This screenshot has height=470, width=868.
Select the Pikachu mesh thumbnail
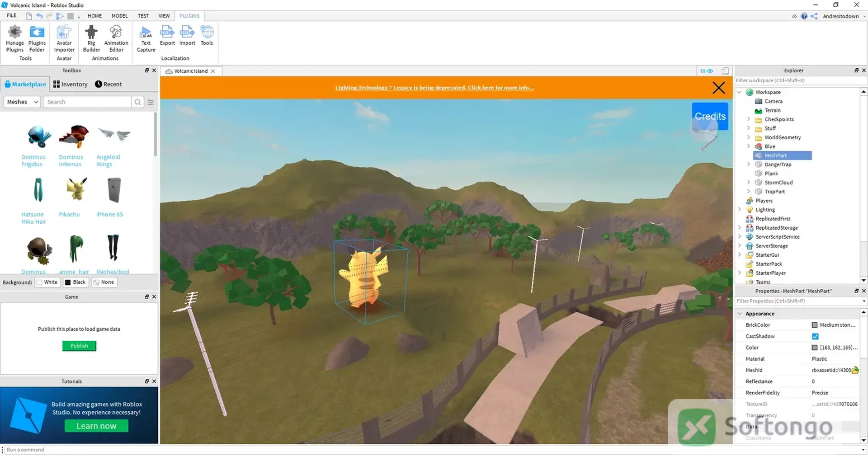(x=76, y=189)
